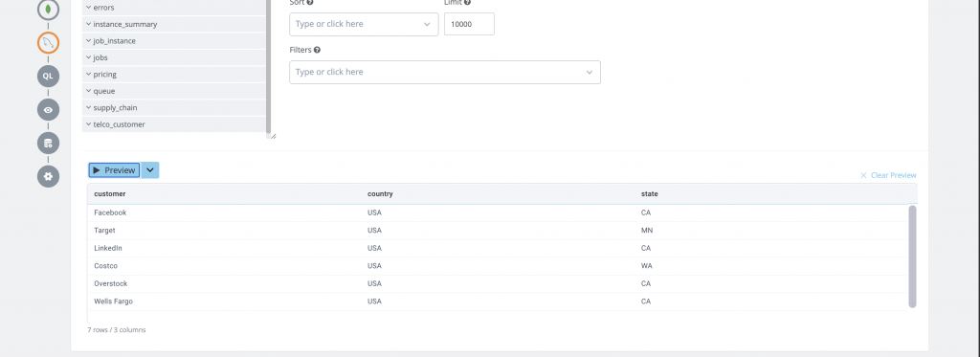
Task: Open the gear configuration step
Action: coord(48,176)
